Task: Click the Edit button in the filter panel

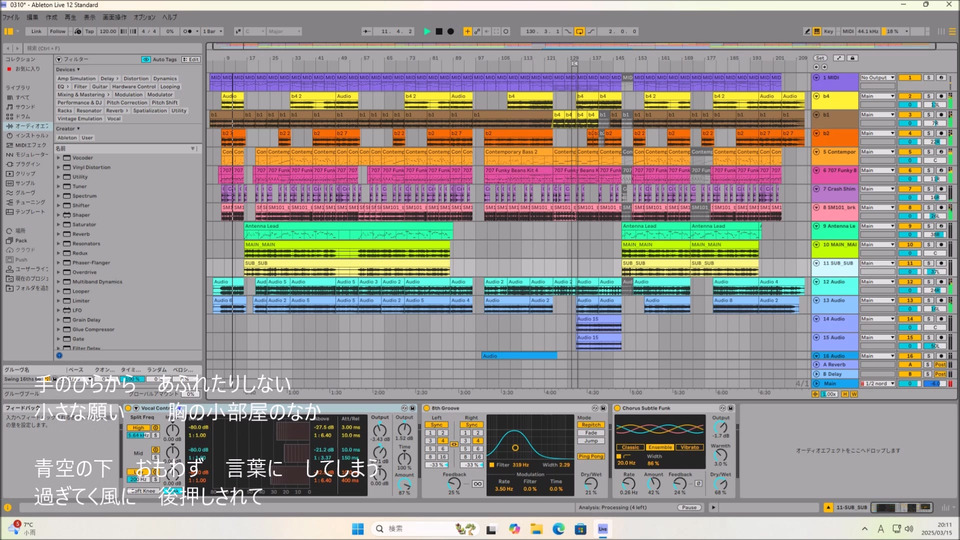Action: point(192,59)
